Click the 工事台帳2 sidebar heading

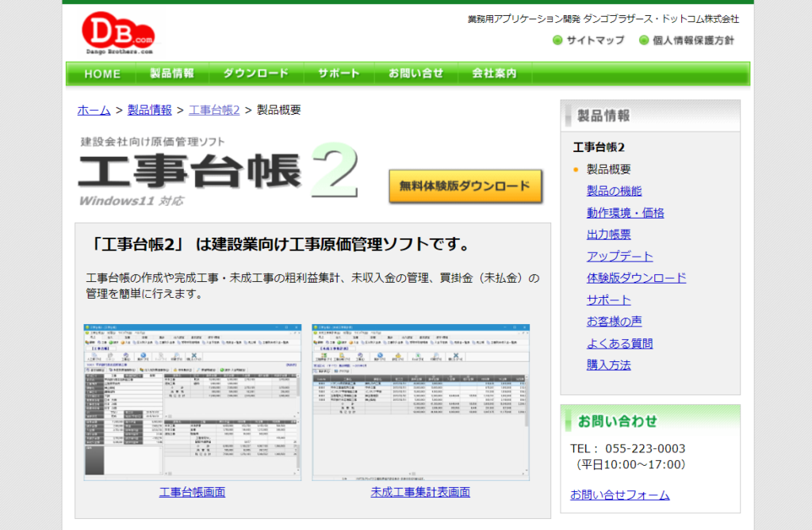click(x=599, y=147)
